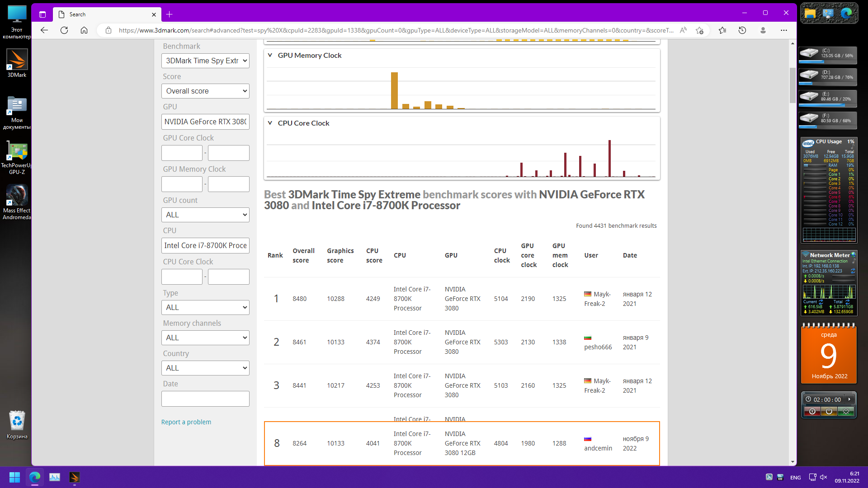Collapse the CPU Core Clock chart
Viewport: 868px width, 488px height.
coord(270,123)
